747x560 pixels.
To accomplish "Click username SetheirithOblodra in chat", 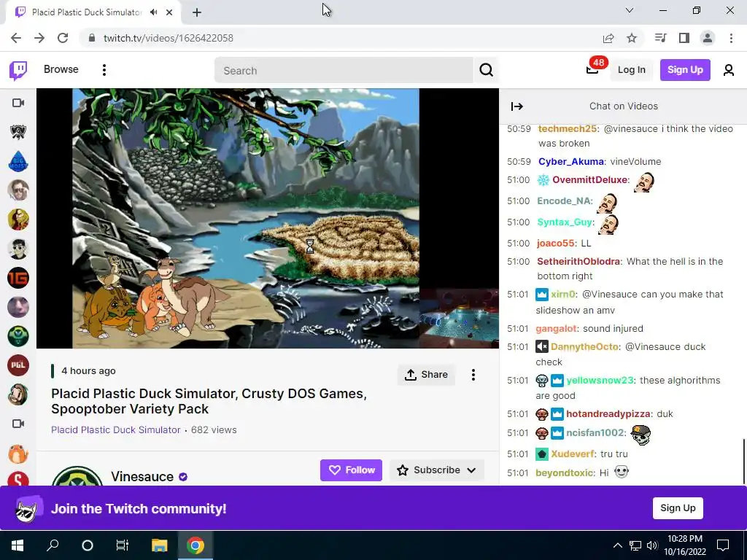I will pos(578,262).
